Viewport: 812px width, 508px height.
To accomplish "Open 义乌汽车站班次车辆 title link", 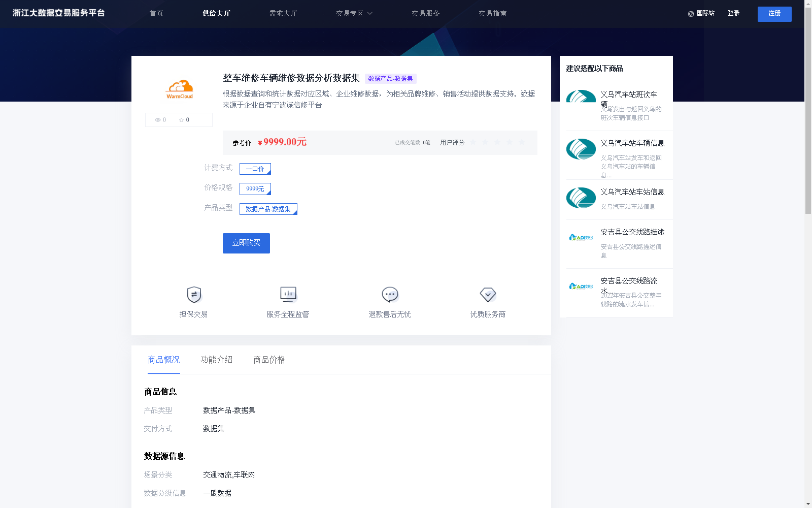I will tap(629, 99).
